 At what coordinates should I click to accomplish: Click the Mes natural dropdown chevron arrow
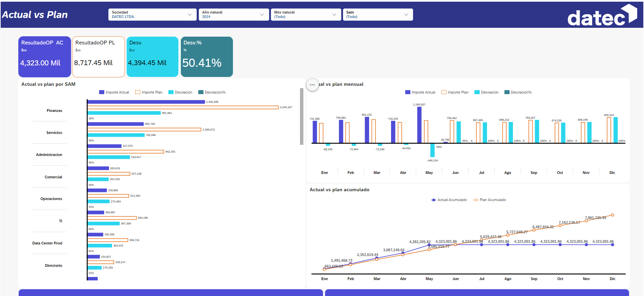[x=334, y=15]
